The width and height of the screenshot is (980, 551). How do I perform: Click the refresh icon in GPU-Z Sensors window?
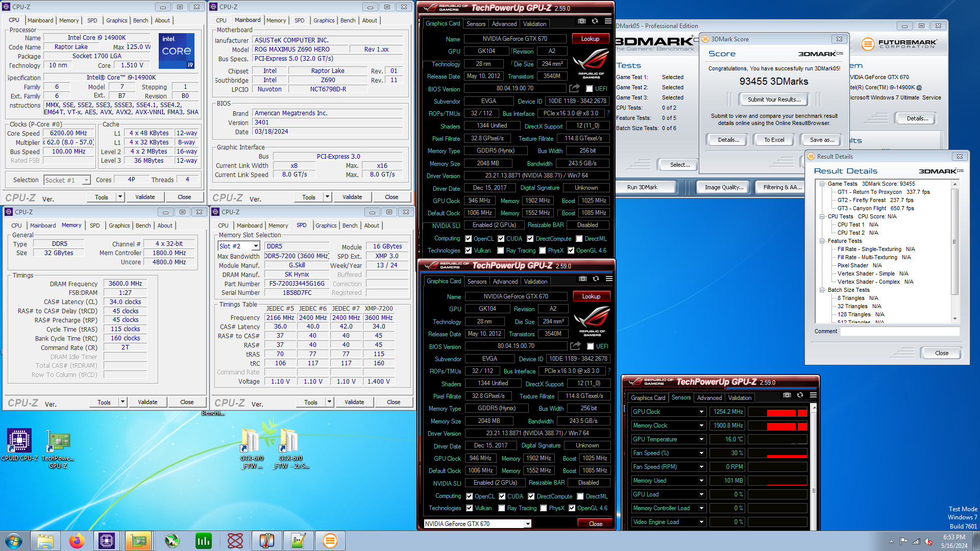[x=800, y=395]
